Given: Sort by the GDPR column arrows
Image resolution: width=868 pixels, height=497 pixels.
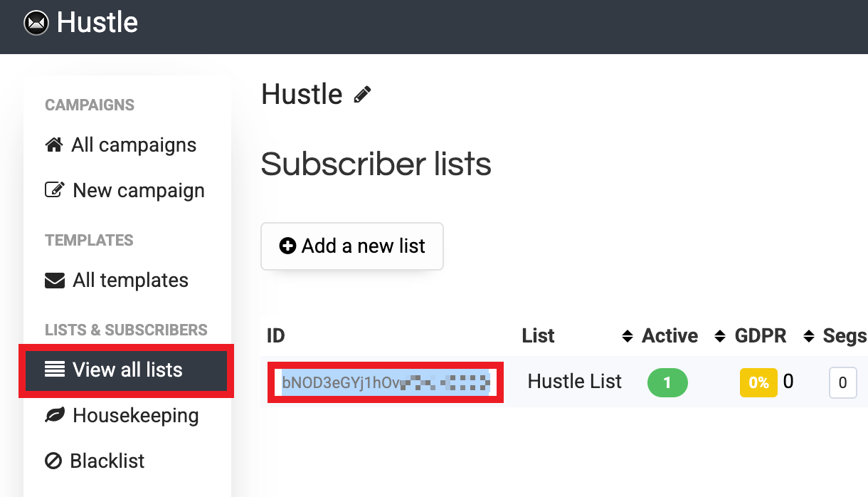Looking at the screenshot, I should [808, 336].
